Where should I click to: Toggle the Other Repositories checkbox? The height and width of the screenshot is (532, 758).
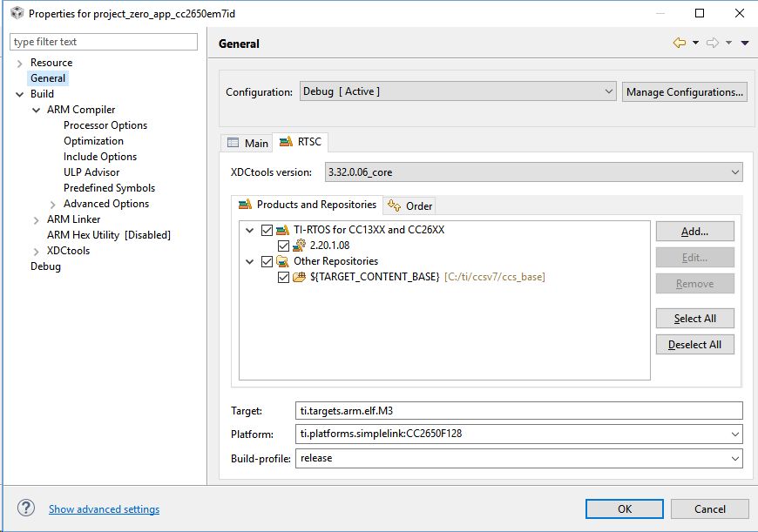coord(267,261)
